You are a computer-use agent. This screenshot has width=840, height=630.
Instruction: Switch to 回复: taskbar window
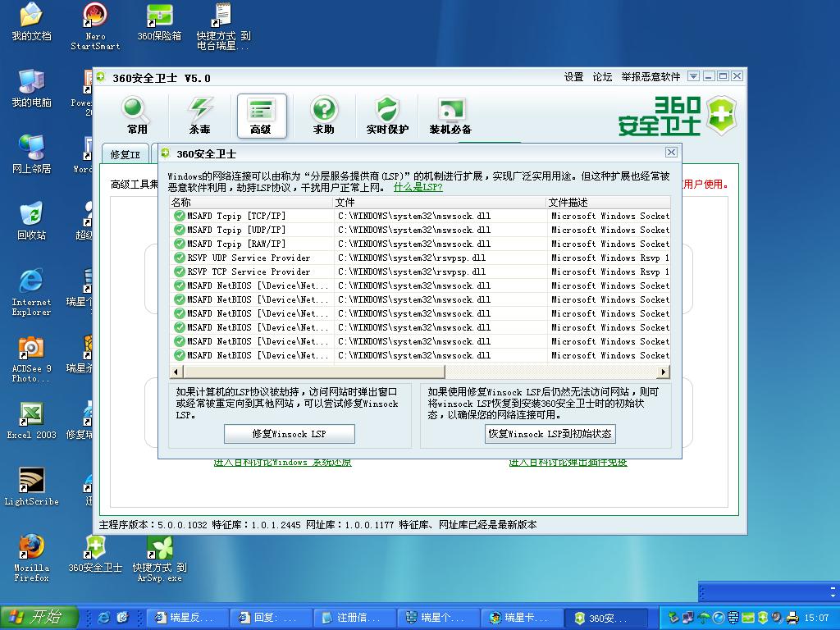[x=271, y=618]
